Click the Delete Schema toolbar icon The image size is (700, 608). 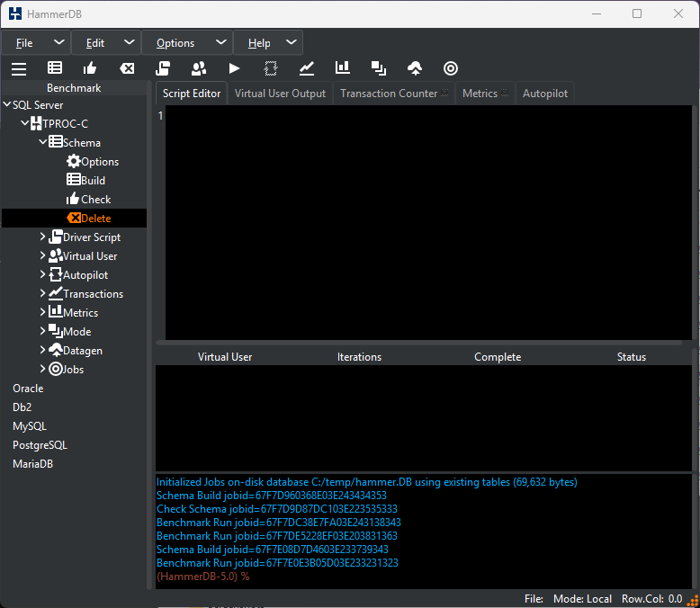pyautogui.click(x=127, y=68)
